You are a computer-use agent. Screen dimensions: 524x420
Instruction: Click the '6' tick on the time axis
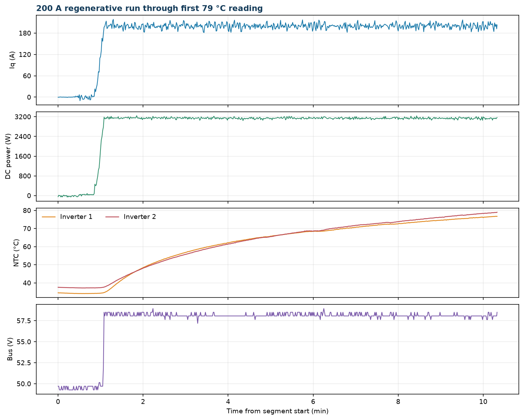[313, 402]
